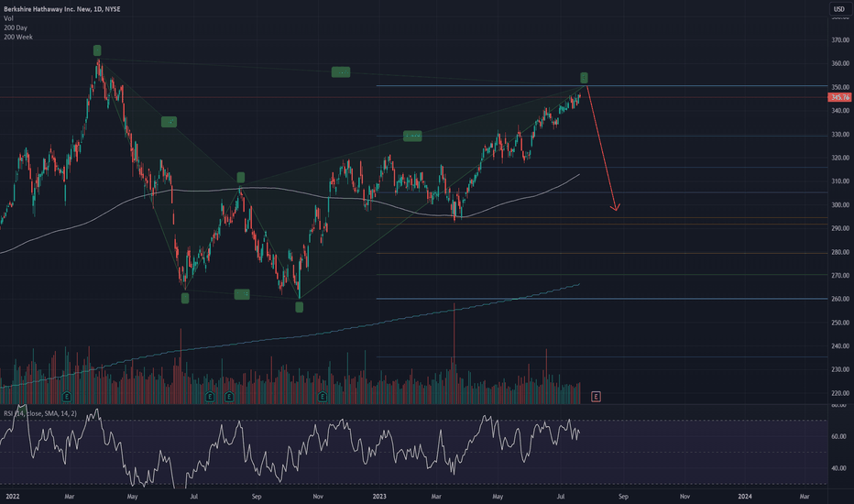Click the red 345.76 current price label

839,97
